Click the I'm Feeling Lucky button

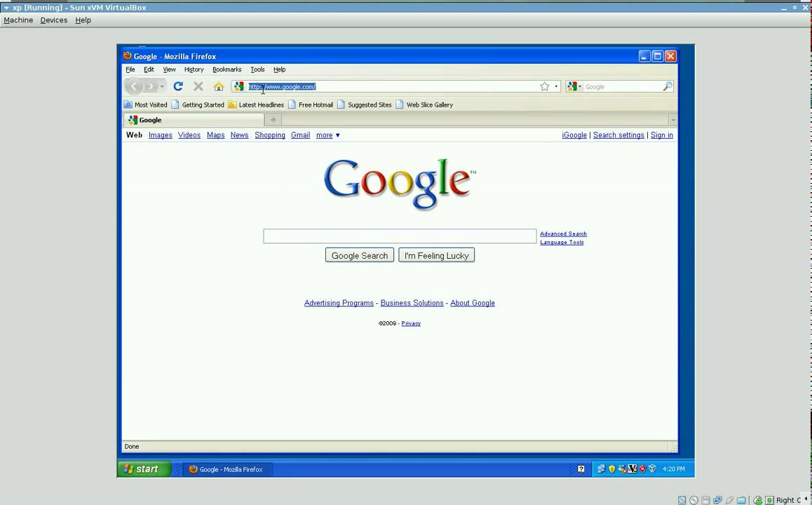437,255
